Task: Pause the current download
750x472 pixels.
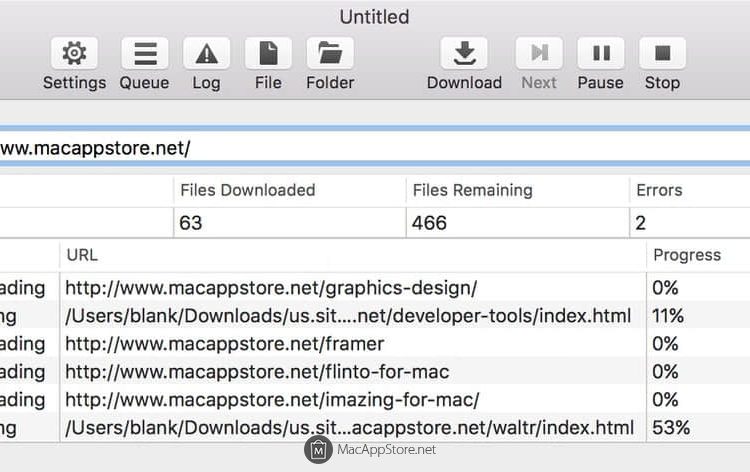Action: click(x=601, y=54)
